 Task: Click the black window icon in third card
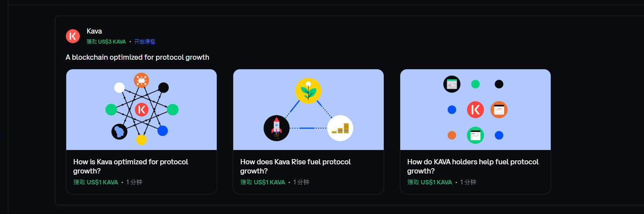pyautogui.click(x=452, y=84)
